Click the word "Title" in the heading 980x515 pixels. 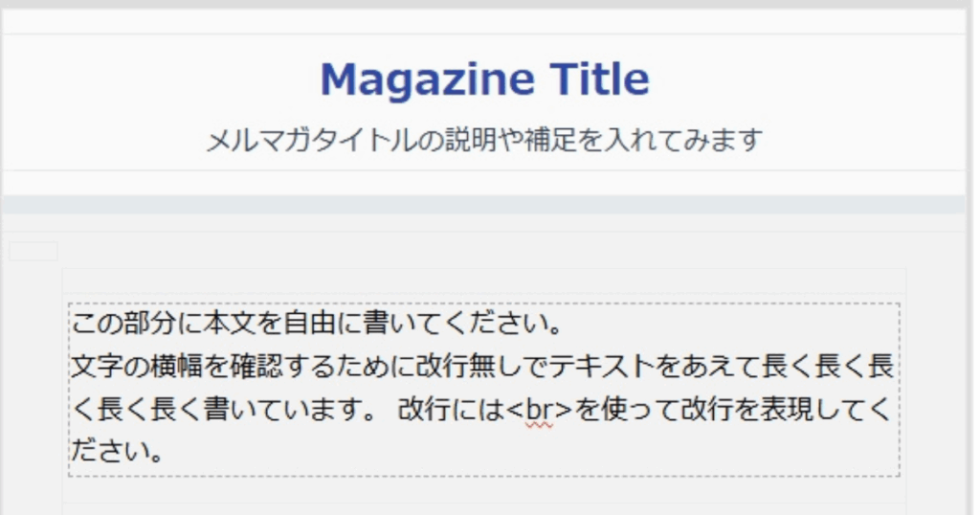pyautogui.click(x=599, y=78)
